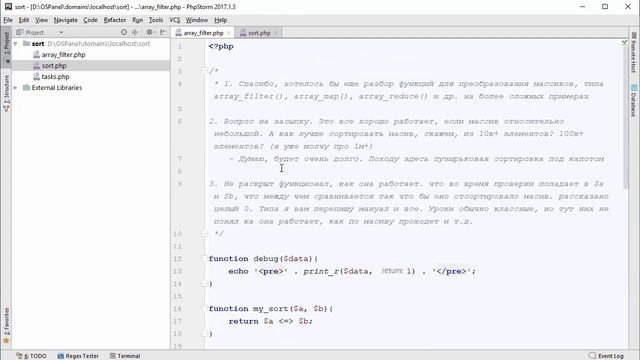Close the array_filter.php tab
The image size is (640, 360).
tap(229, 33)
